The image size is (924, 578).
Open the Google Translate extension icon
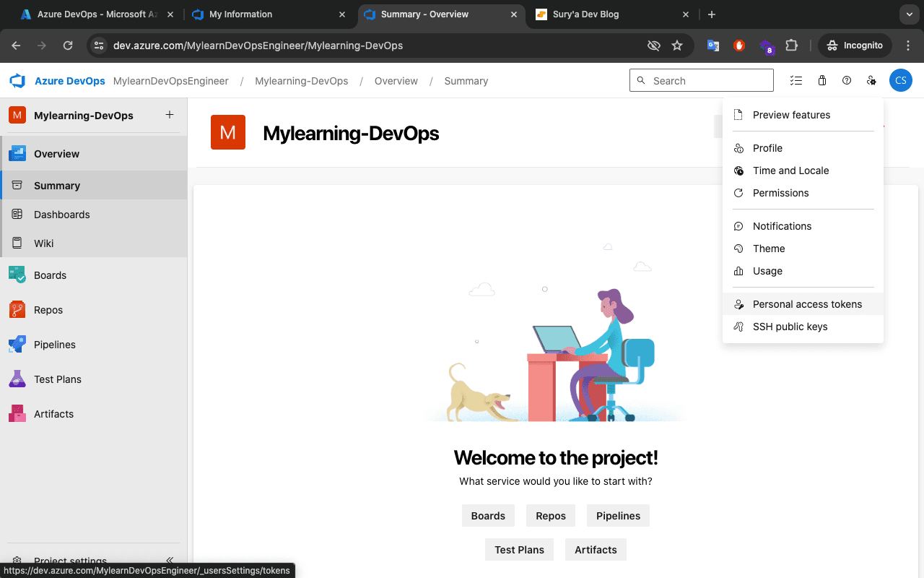point(713,46)
